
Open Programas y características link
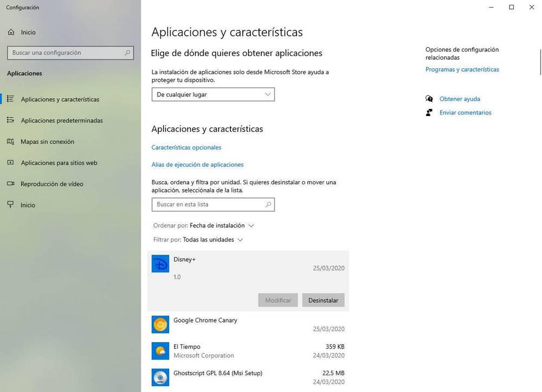click(x=462, y=69)
